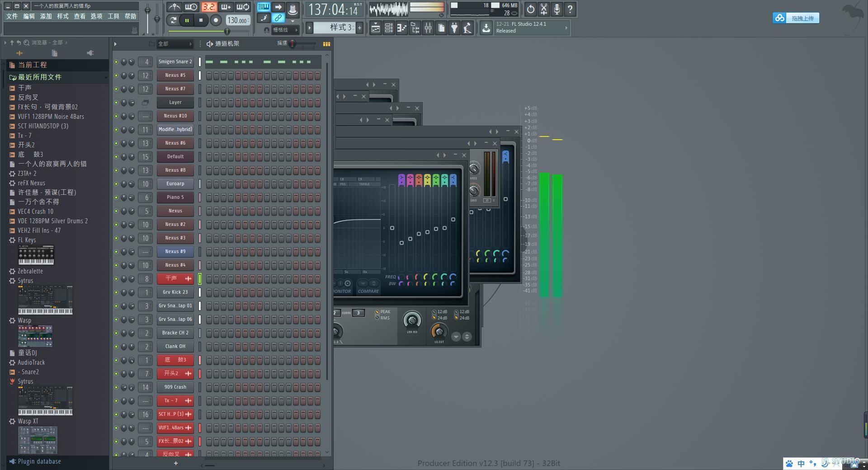Viewport: 868px width, 470px height.
Task: Select the RMS metering option
Action: click(x=377, y=318)
